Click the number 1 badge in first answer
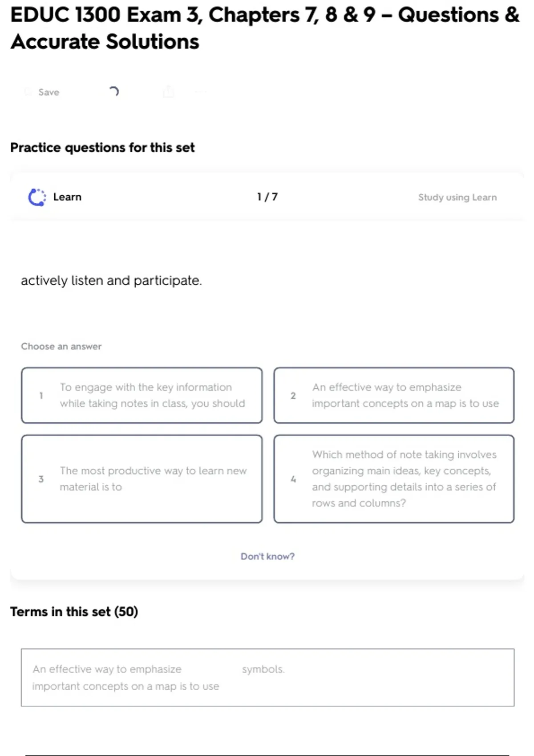 pyautogui.click(x=41, y=395)
